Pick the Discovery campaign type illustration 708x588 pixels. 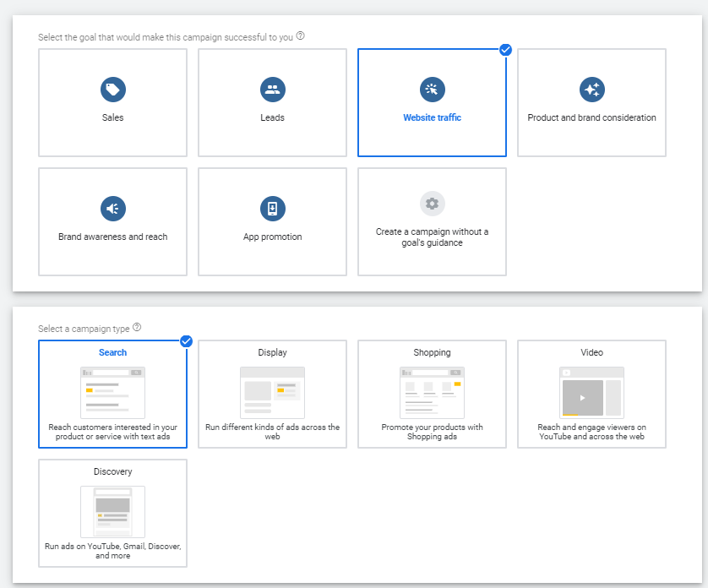click(x=112, y=511)
